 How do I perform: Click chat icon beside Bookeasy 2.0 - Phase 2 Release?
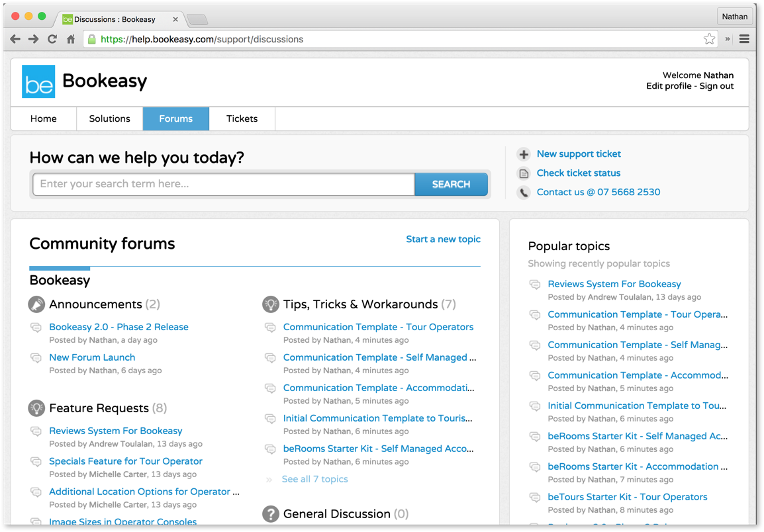click(x=36, y=328)
